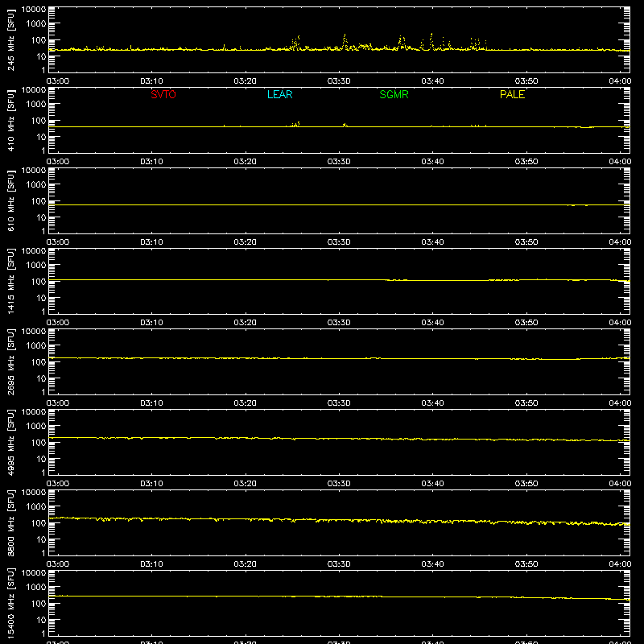Click the 8800 MHz [SFU] axis title
This screenshot has width=644, height=644.
(10, 522)
